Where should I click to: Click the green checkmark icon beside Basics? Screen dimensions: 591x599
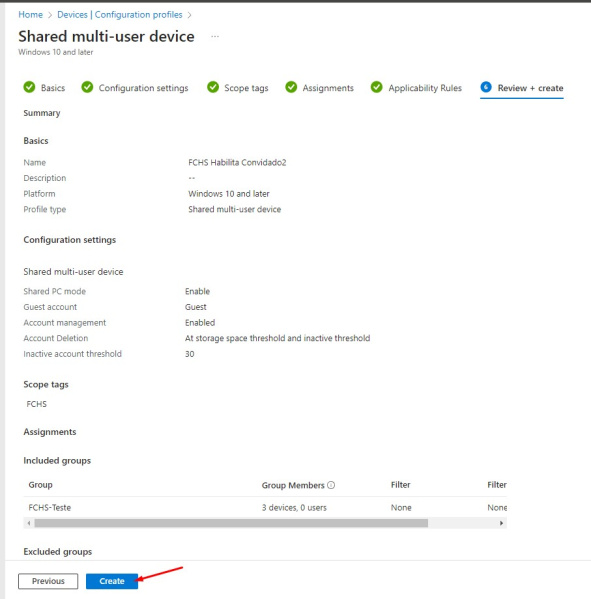(29, 87)
